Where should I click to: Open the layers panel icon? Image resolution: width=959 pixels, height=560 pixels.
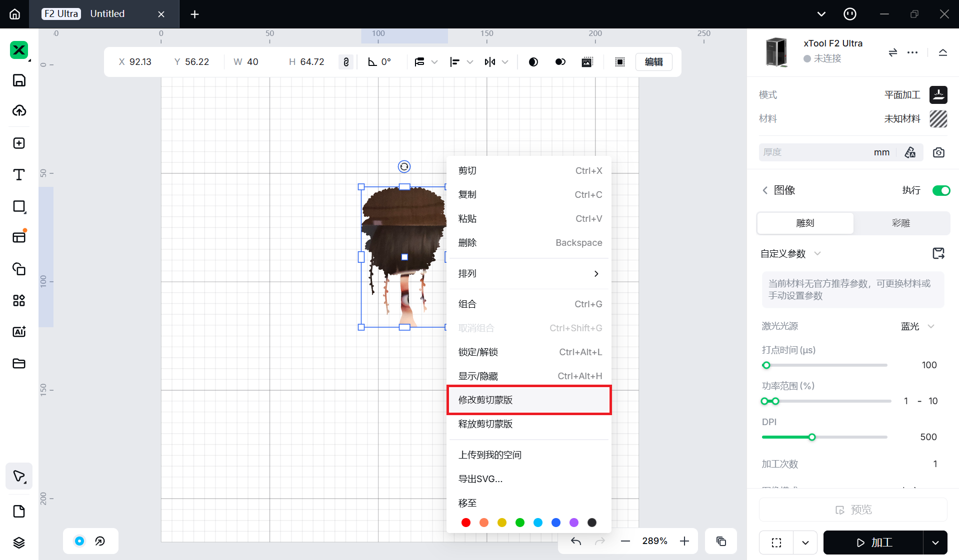(19, 543)
